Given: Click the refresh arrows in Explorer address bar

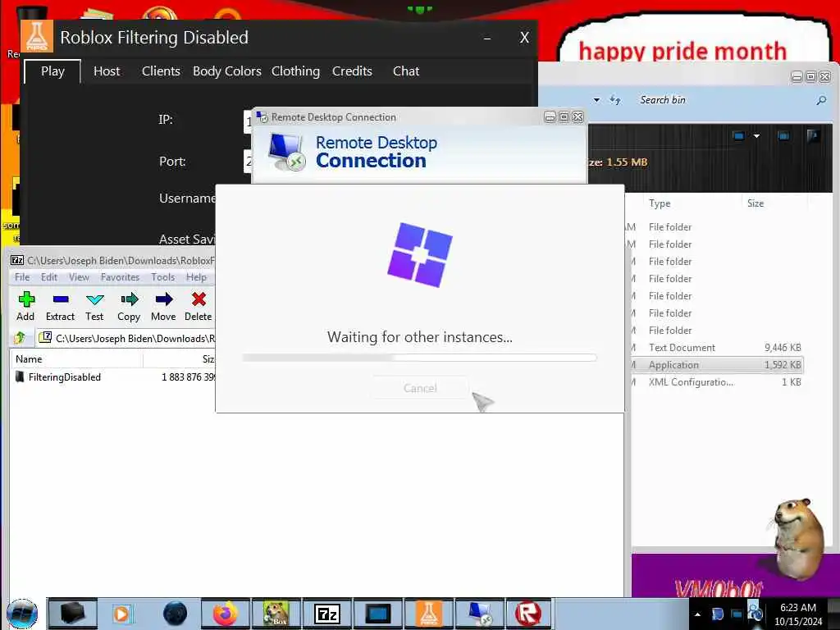Looking at the screenshot, I should click(x=615, y=100).
